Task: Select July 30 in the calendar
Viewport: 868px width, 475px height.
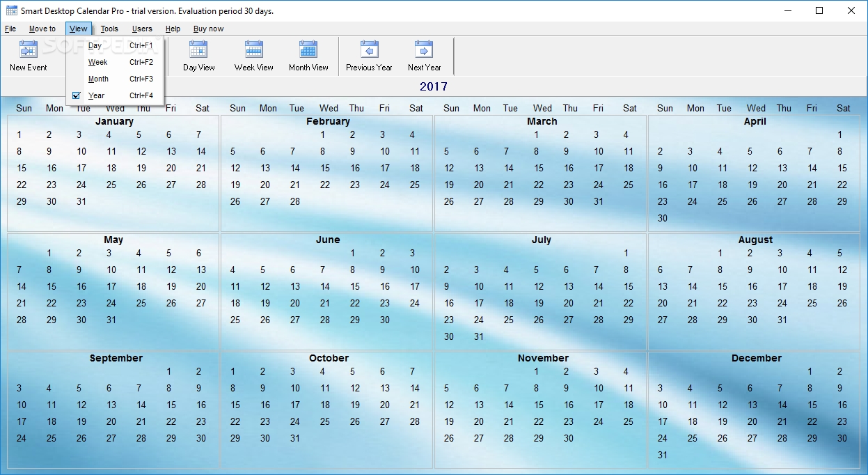Action: (449, 336)
